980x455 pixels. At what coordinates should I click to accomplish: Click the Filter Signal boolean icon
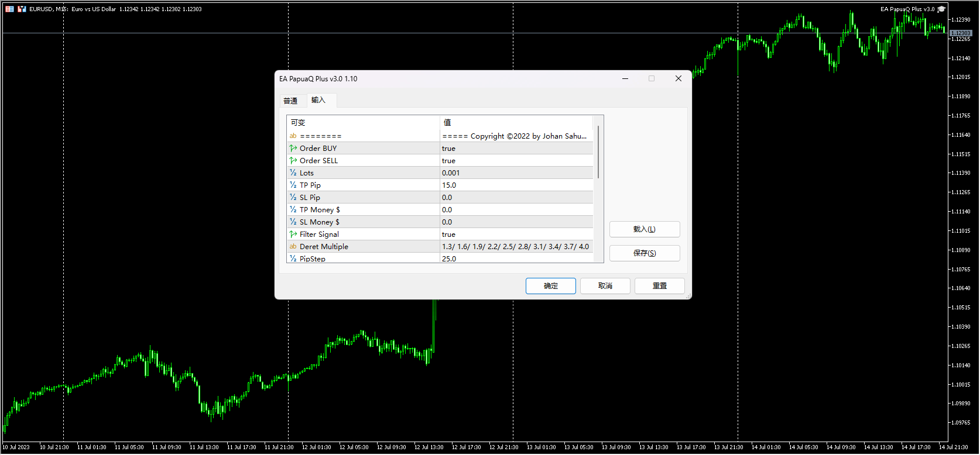[x=293, y=235]
